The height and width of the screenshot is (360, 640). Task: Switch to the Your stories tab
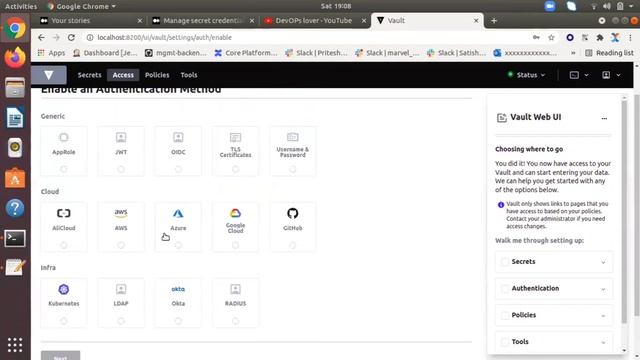90,20
